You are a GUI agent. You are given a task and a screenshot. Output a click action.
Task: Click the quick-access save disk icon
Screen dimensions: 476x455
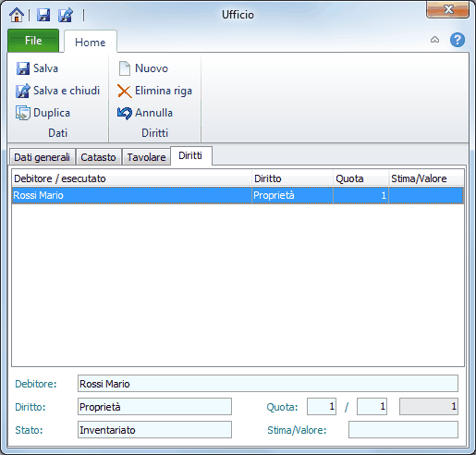click(x=43, y=15)
